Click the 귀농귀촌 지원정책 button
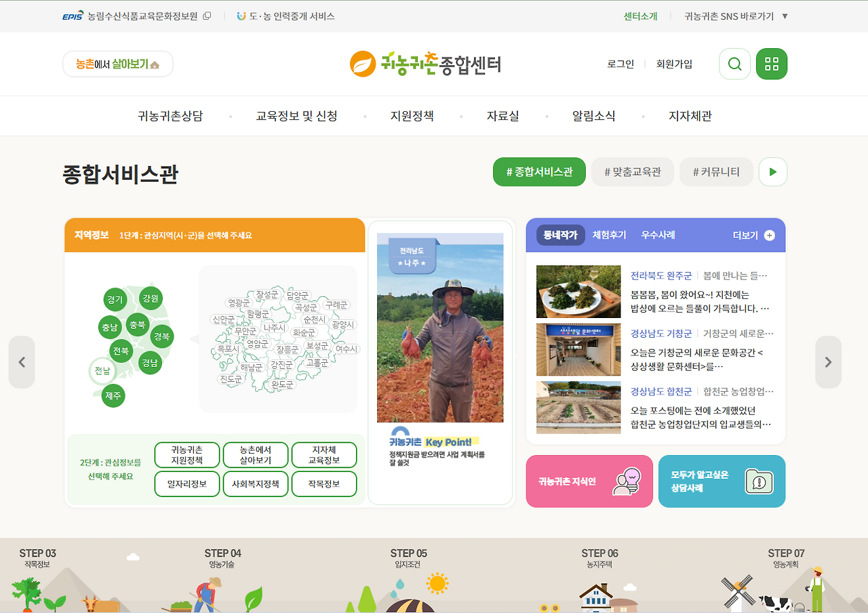868x613 pixels. pos(186,454)
